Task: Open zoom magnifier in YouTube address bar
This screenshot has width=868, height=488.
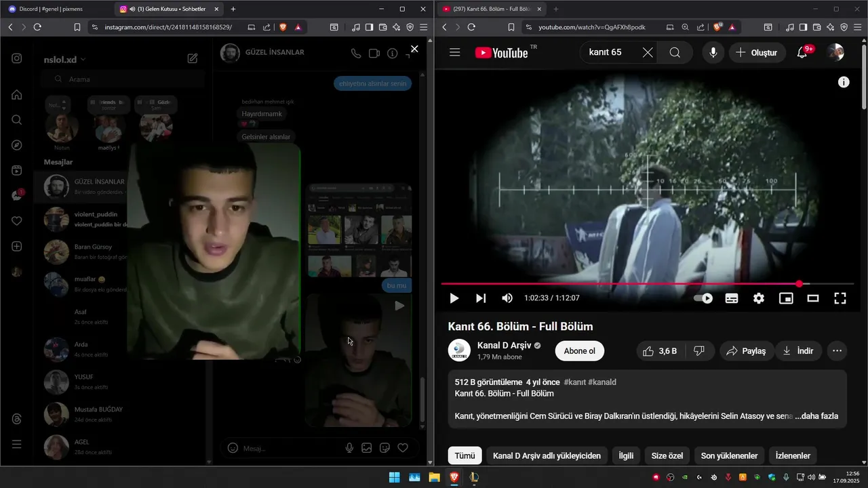Action: click(x=686, y=27)
